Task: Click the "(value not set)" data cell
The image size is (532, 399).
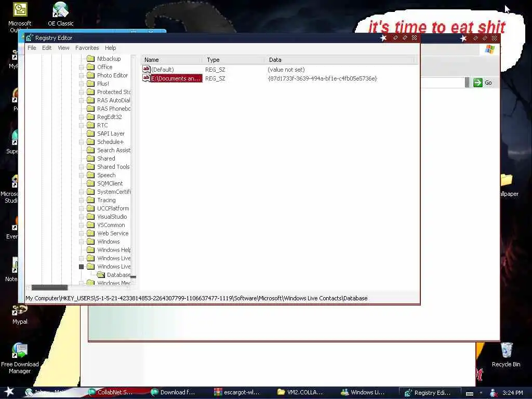Action: pyautogui.click(x=286, y=70)
